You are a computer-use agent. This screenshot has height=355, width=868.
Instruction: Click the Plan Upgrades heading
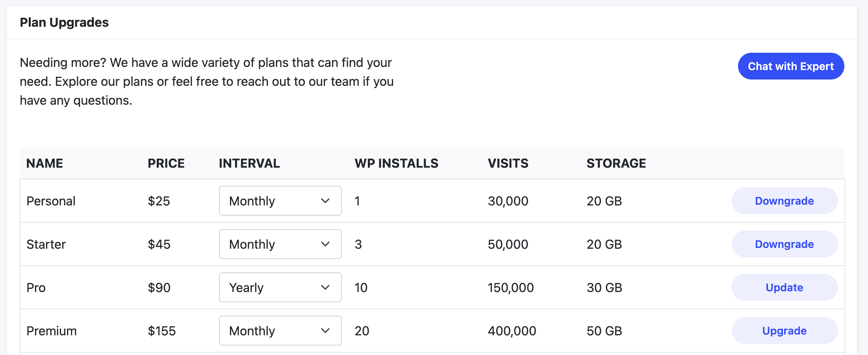pyautogui.click(x=64, y=22)
